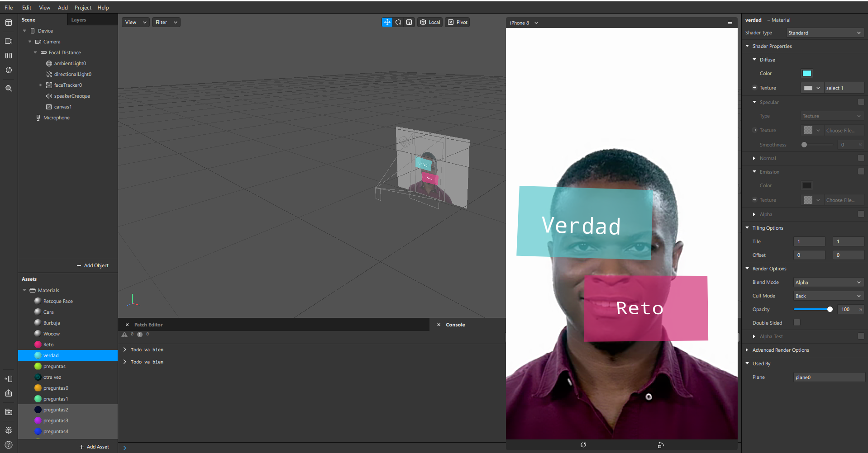Switch to the Layers tab
This screenshot has width=868, height=453.
tap(78, 20)
